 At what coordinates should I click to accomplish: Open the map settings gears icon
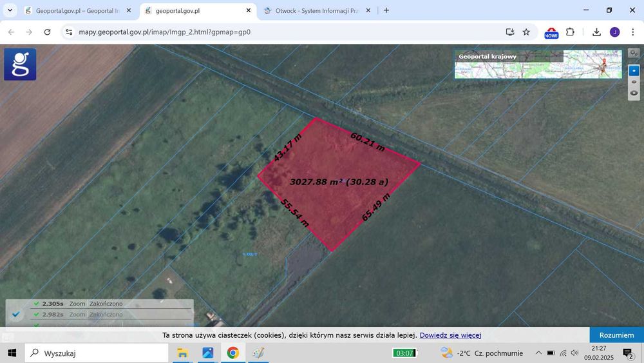click(x=634, y=54)
